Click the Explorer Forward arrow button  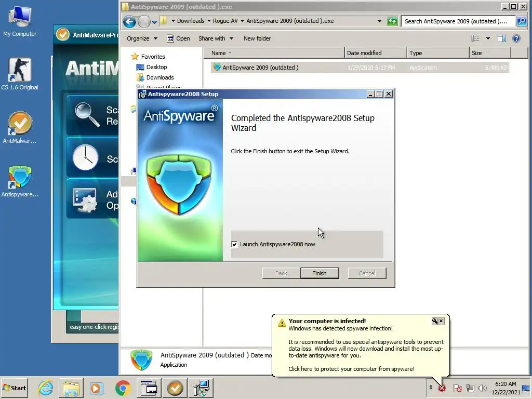[x=144, y=22]
